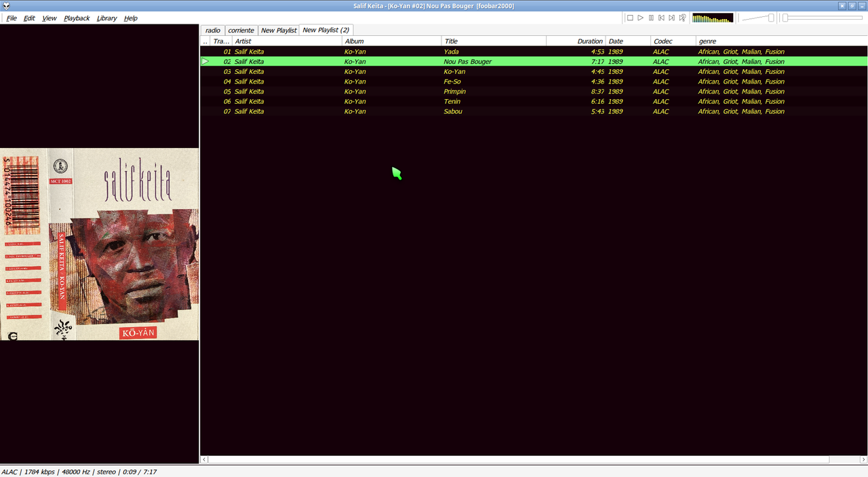
Task: Select the New Playlist (2) tab
Action: pos(325,30)
